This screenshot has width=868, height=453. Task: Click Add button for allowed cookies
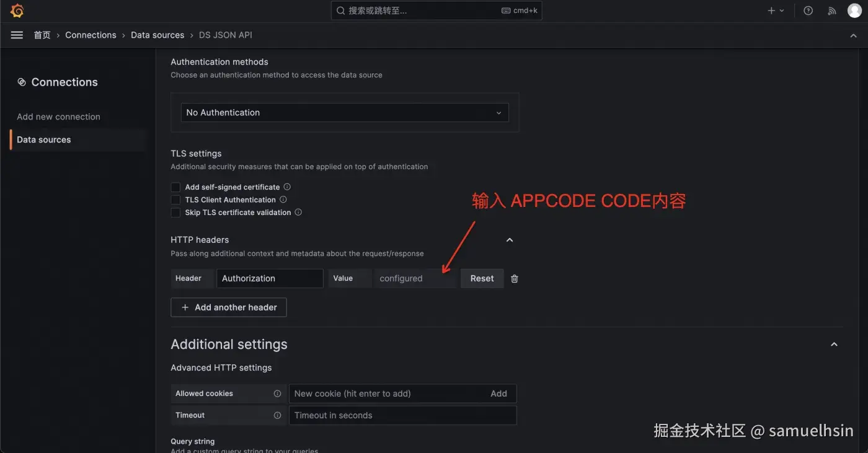pyautogui.click(x=498, y=394)
